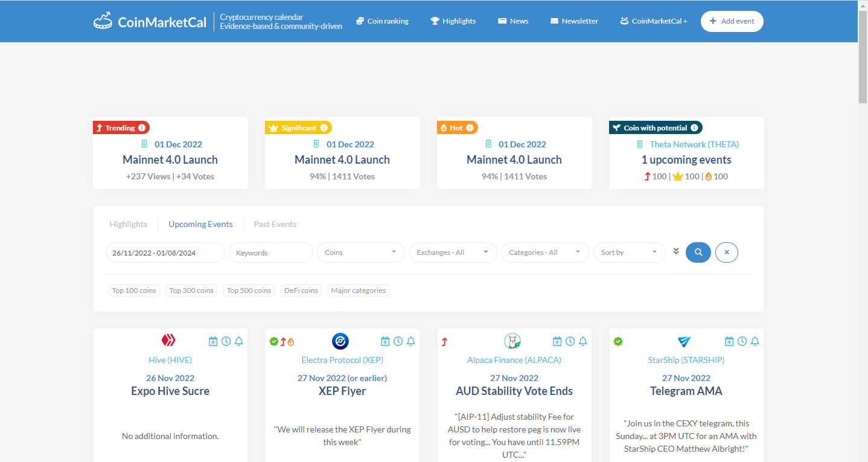Open the Telegram AMA event title

(686, 391)
